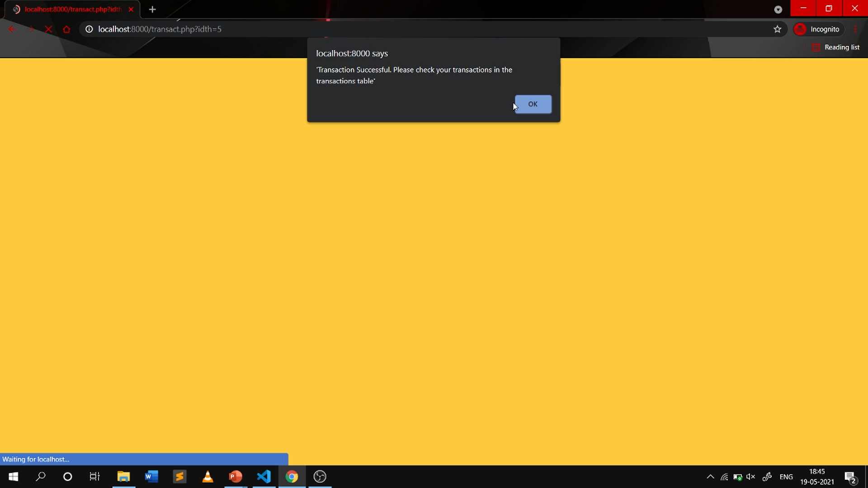Bookmark this page with star icon

click(777, 29)
